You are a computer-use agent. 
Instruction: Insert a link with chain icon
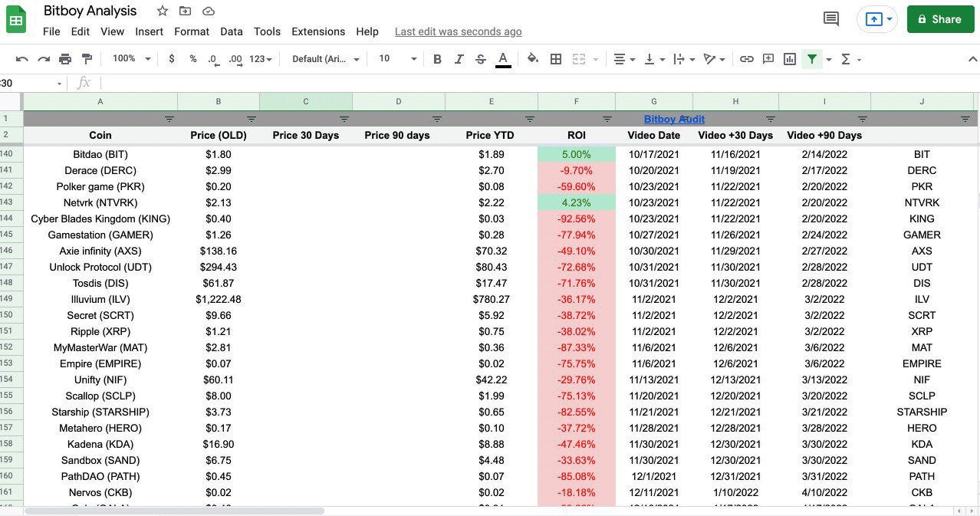pyautogui.click(x=746, y=59)
